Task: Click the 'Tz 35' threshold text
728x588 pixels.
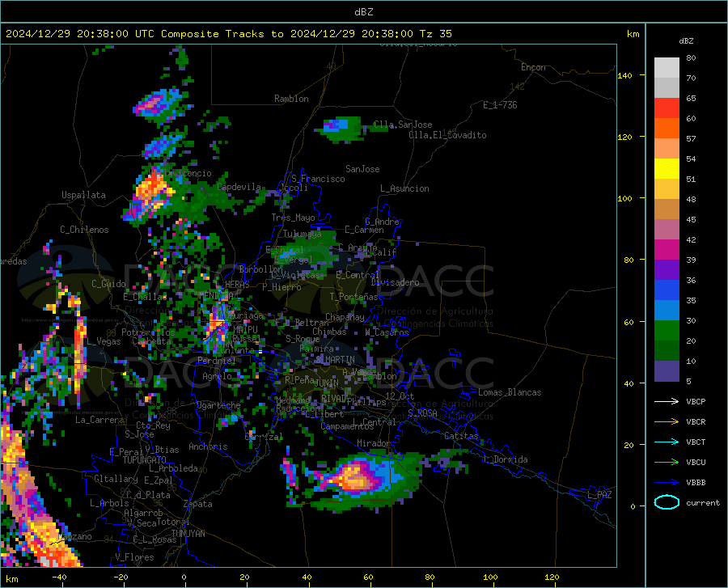Action: 435,34
